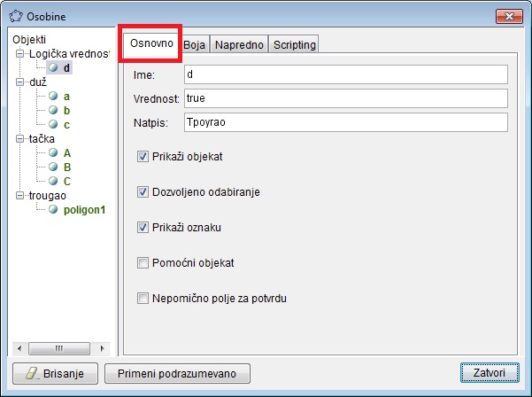Viewport: 532px width, 397px height.
Task: Uncheck Dozvoljeno odabiranje checkbox
Action: pyautogui.click(x=143, y=192)
